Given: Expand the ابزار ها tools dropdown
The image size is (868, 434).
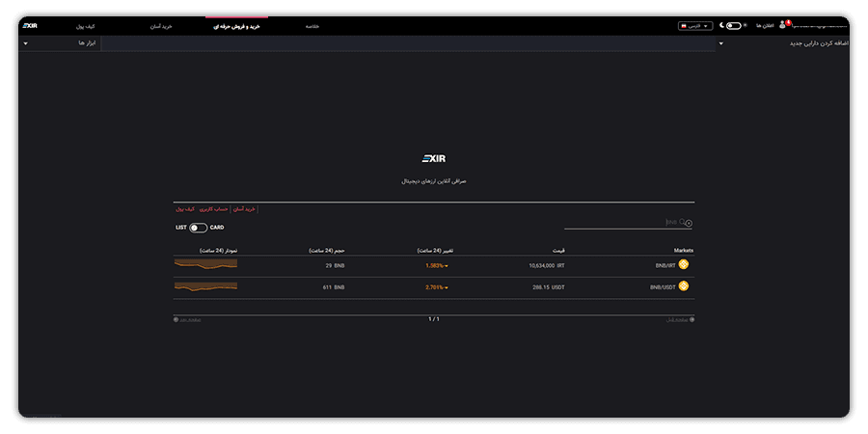Looking at the screenshot, I should tap(60, 42).
